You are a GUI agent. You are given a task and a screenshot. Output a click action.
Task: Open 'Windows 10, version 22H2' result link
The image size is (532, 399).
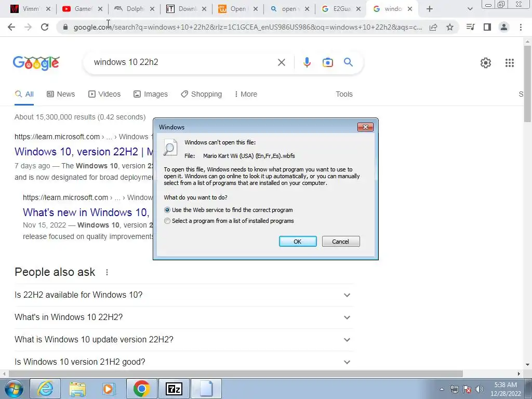tap(84, 152)
